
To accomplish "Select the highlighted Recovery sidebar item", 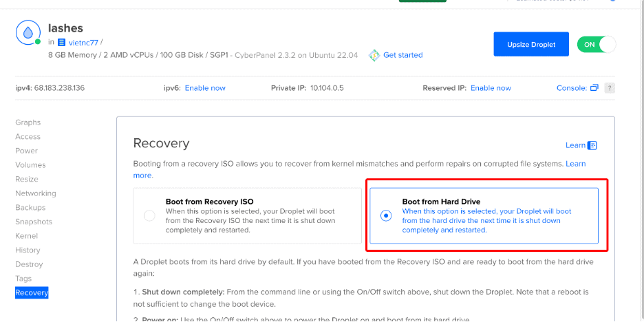I will (x=32, y=293).
